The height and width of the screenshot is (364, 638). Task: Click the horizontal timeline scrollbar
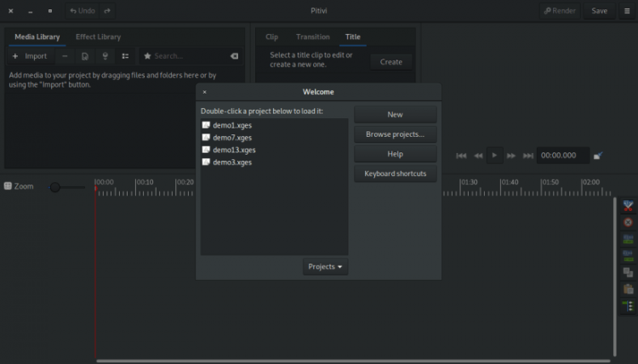coord(353,361)
